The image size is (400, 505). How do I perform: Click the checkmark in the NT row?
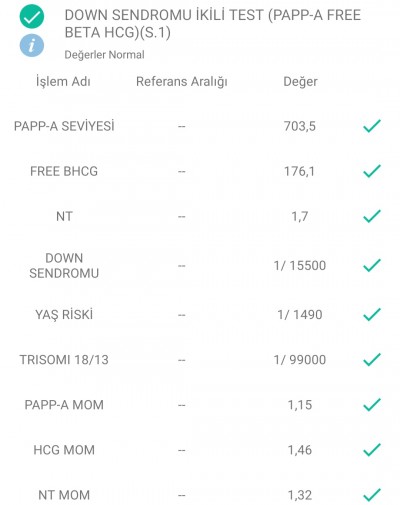click(372, 216)
